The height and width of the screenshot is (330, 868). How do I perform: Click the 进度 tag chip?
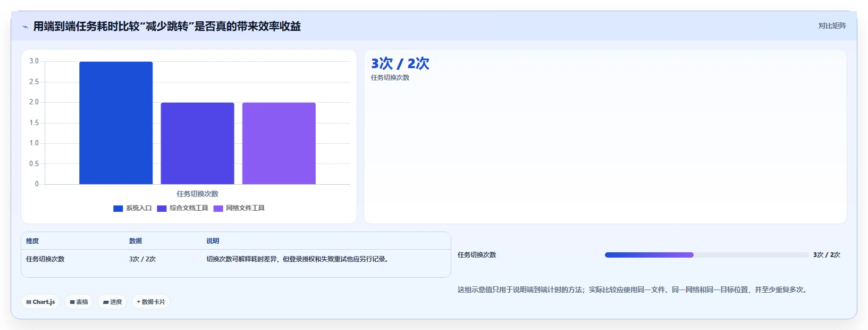pos(112,302)
